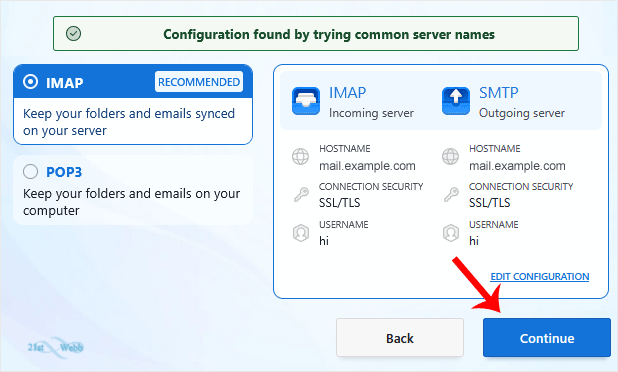Click the IMAP incoming server inbox icon
Screen dimensions: 618x372
coord(306,101)
